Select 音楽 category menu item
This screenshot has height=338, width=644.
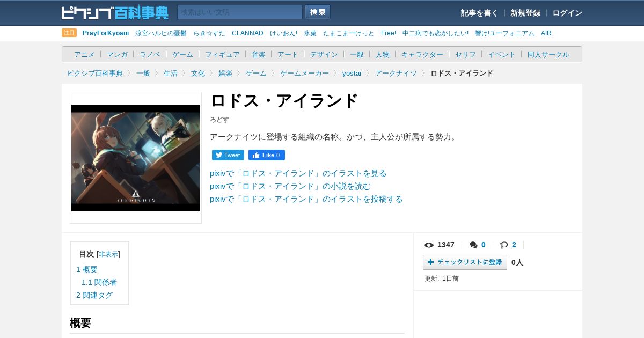pos(259,54)
